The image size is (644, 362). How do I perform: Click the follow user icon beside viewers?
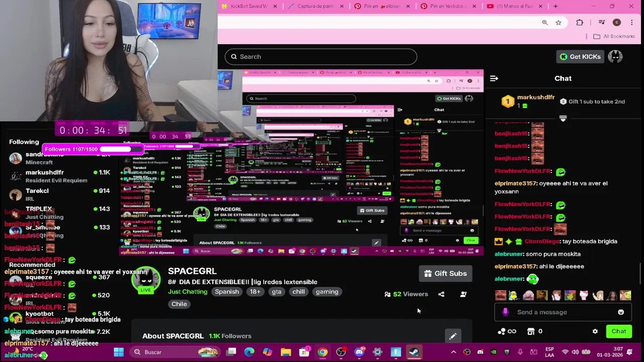463,294
